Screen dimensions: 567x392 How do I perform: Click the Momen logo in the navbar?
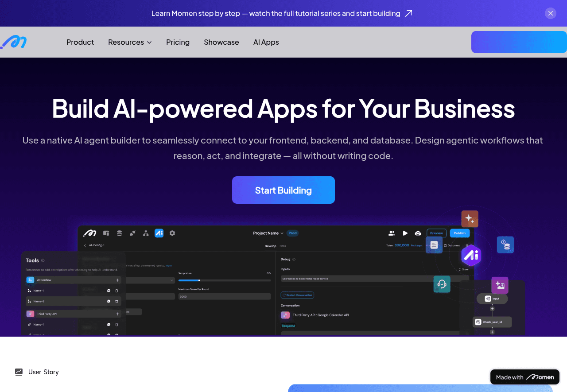click(x=14, y=42)
